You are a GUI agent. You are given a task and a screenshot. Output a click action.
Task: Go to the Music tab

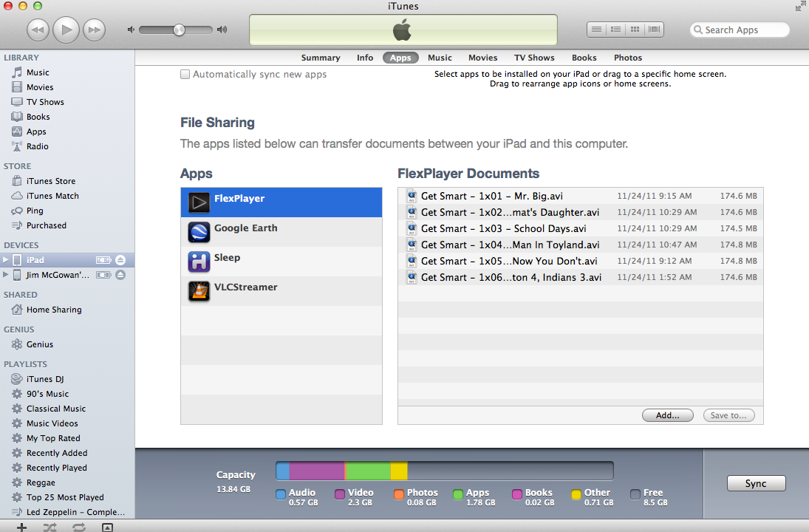pyautogui.click(x=440, y=58)
